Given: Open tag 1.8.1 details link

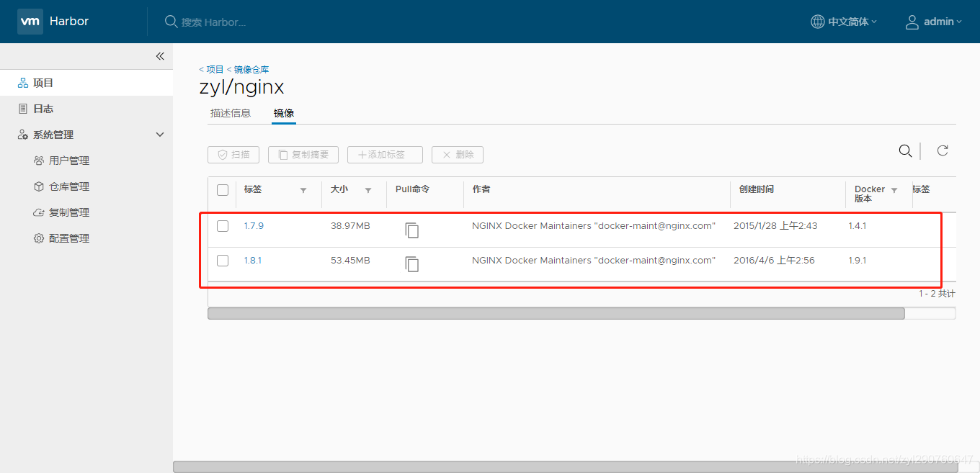Looking at the screenshot, I should point(252,260).
